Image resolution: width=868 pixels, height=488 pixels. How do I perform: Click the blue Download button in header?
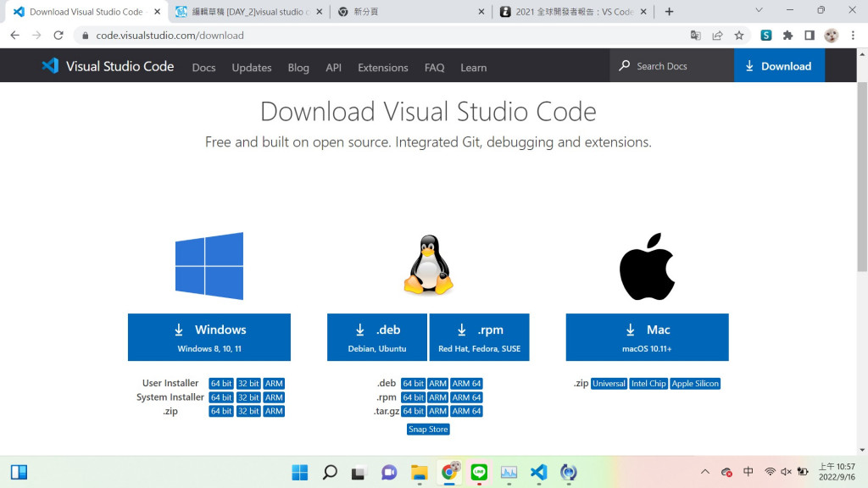tap(780, 66)
